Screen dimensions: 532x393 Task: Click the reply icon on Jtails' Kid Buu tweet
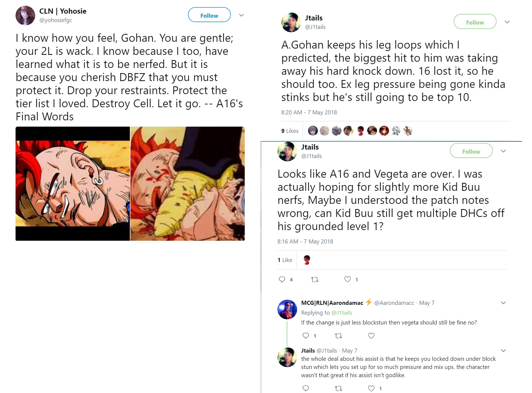282,279
